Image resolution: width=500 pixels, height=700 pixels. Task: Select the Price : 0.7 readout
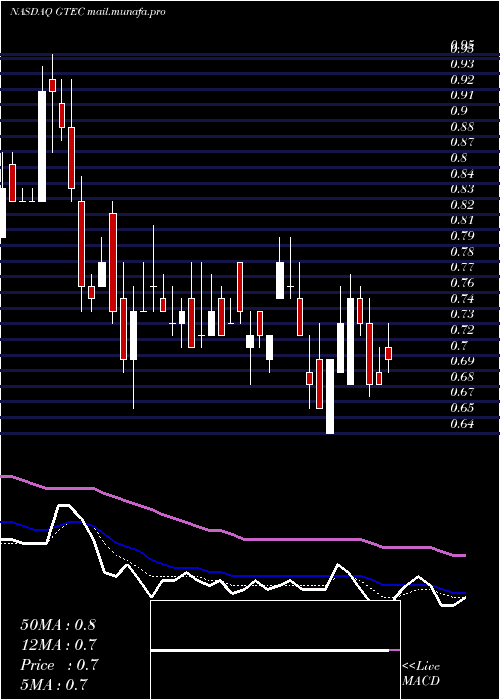(x=59, y=665)
